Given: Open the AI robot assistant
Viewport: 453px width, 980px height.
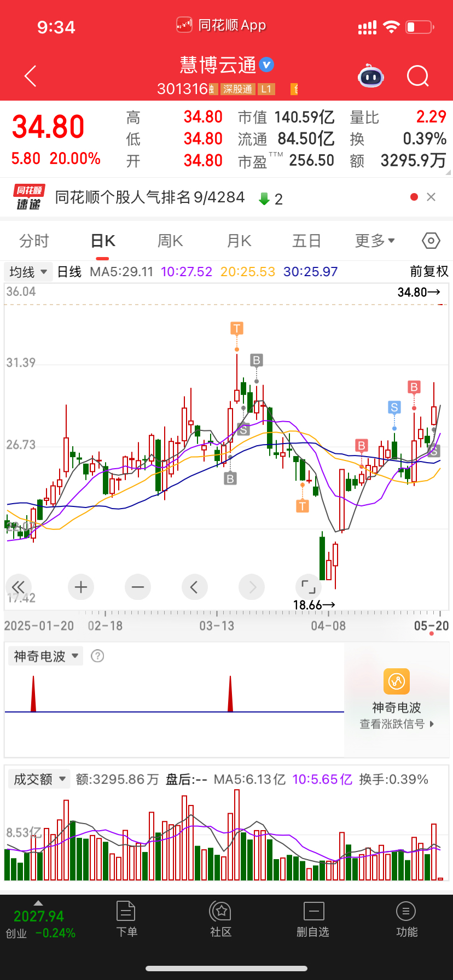Looking at the screenshot, I should [371, 76].
